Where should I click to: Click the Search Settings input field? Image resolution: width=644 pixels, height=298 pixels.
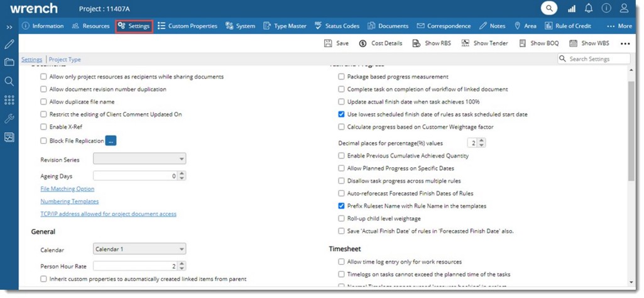pyautogui.click(x=598, y=59)
